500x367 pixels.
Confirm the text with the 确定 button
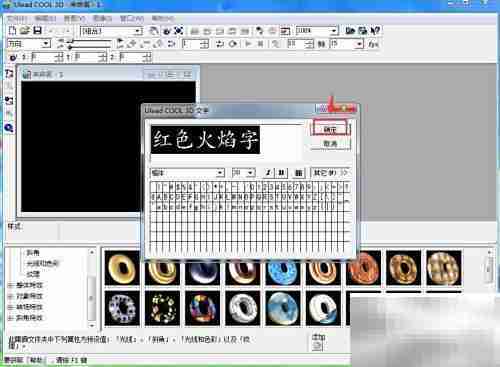(x=330, y=129)
